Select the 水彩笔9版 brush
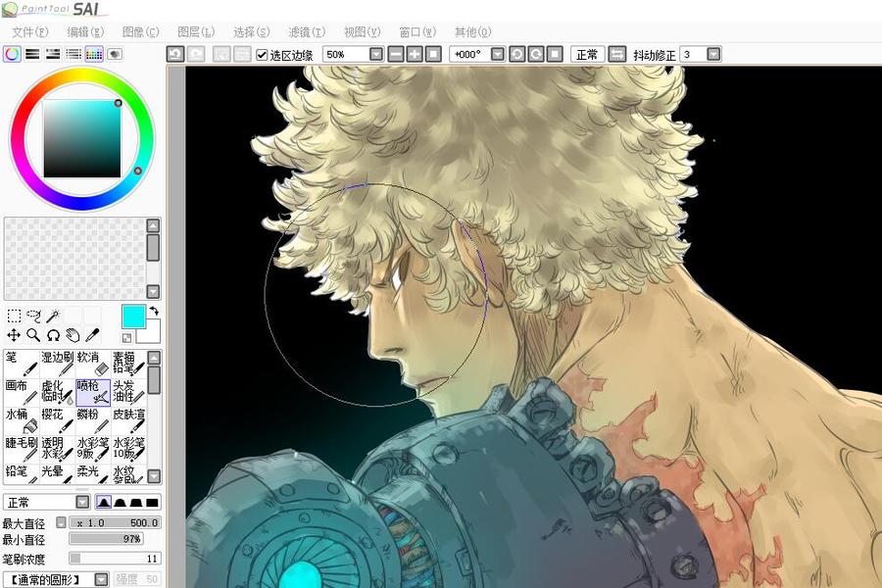The width and height of the screenshot is (882, 588). click(93, 450)
